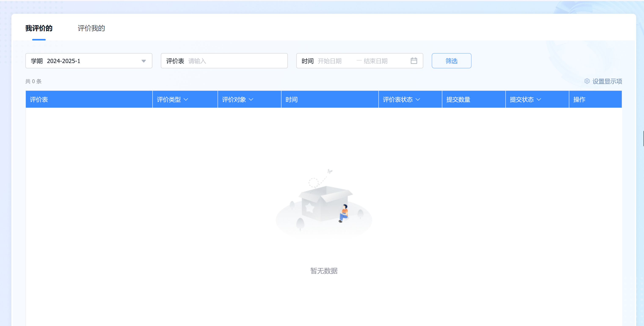The image size is (644, 326).
Task: Click the 时间 column header
Action: (330, 99)
